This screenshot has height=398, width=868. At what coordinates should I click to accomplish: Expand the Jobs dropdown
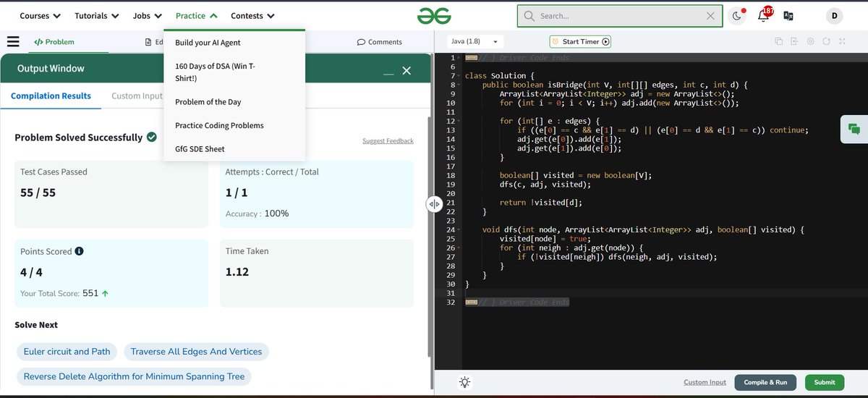(148, 15)
